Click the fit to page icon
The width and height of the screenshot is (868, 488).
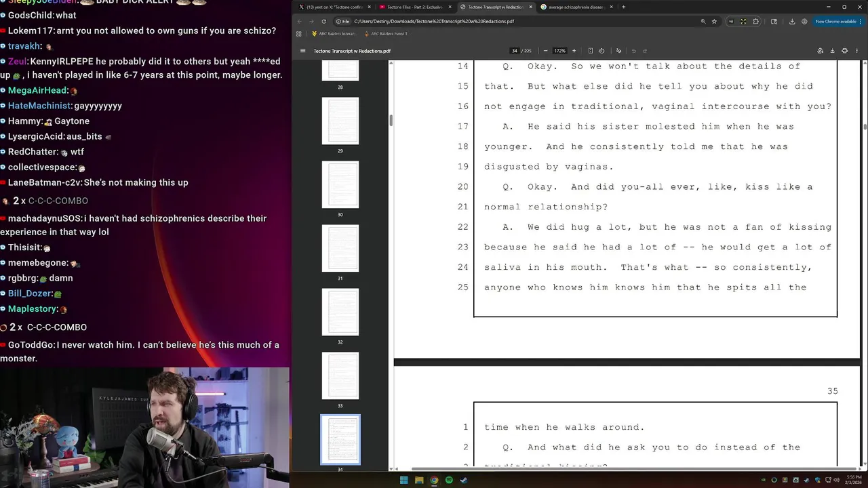[591, 51]
